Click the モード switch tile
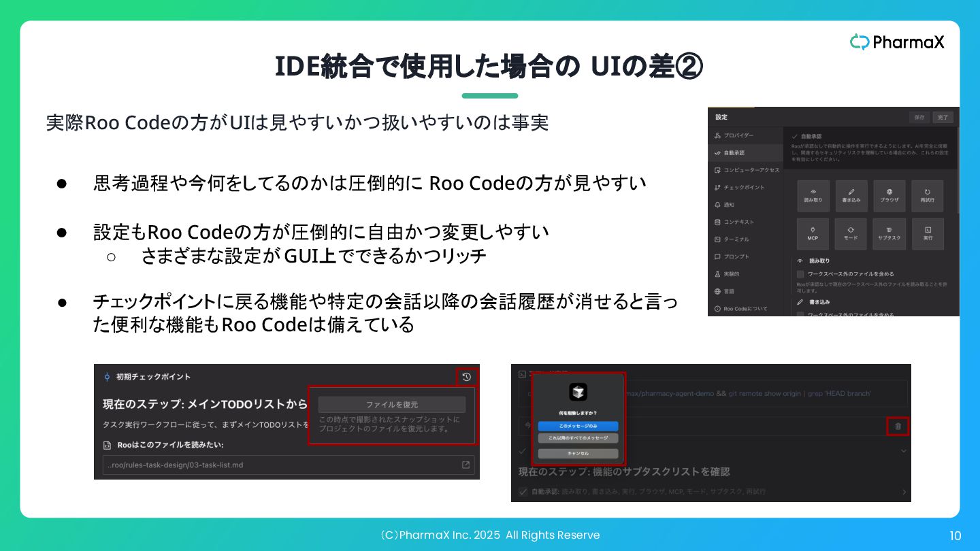The width and height of the screenshot is (980, 551). pyautogui.click(x=851, y=234)
